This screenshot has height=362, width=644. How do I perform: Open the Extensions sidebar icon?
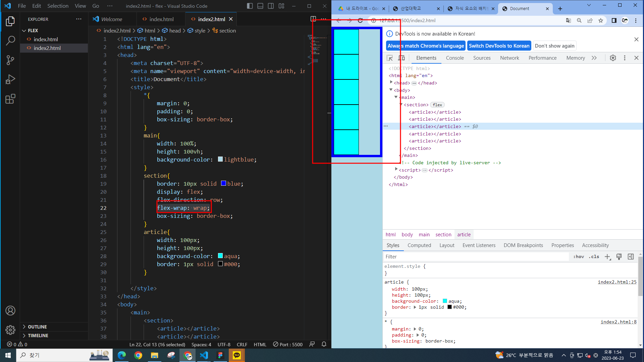click(10, 99)
